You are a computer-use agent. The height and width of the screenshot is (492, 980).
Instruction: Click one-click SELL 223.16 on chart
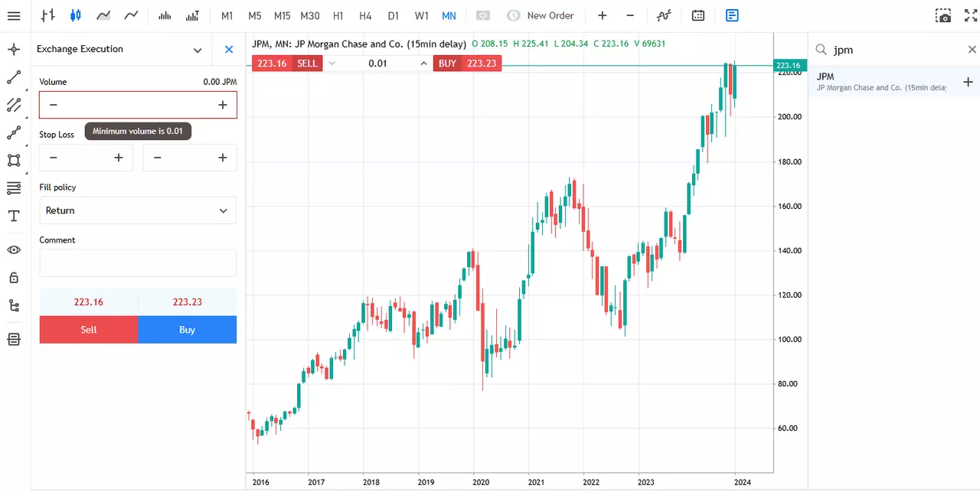pos(287,64)
